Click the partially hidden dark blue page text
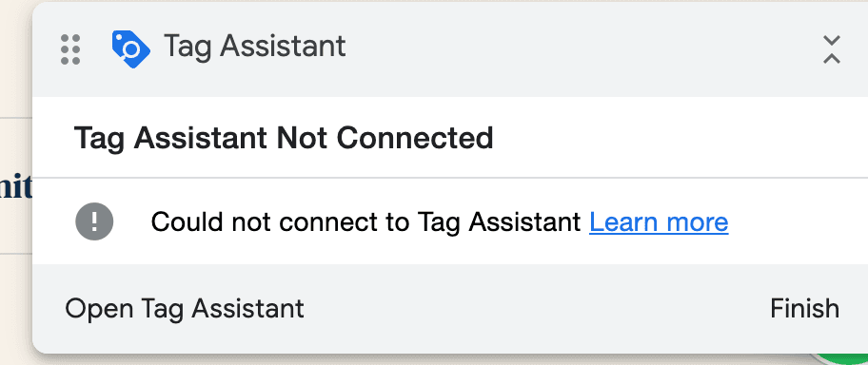868x365 pixels. (16, 187)
